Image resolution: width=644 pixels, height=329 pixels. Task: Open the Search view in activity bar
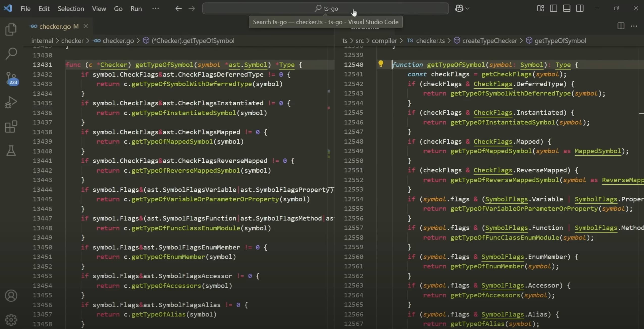pos(11,54)
